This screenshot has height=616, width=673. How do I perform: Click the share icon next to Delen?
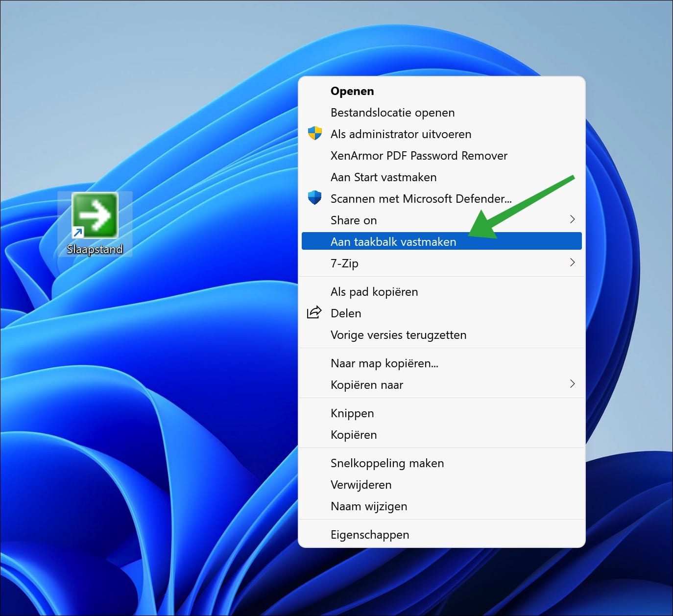[314, 312]
